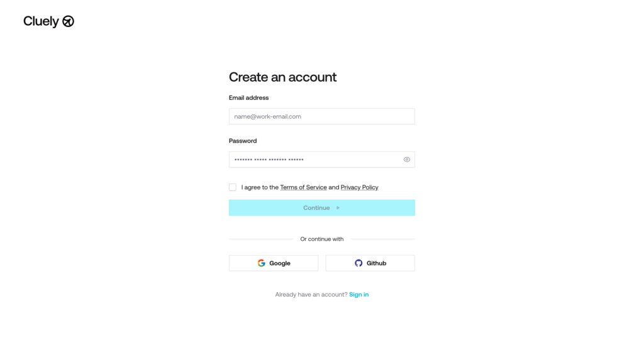This screenshot has width=644, height=362.
Task: Continue with Google sign-up button
Action: [x=274, y=263]
